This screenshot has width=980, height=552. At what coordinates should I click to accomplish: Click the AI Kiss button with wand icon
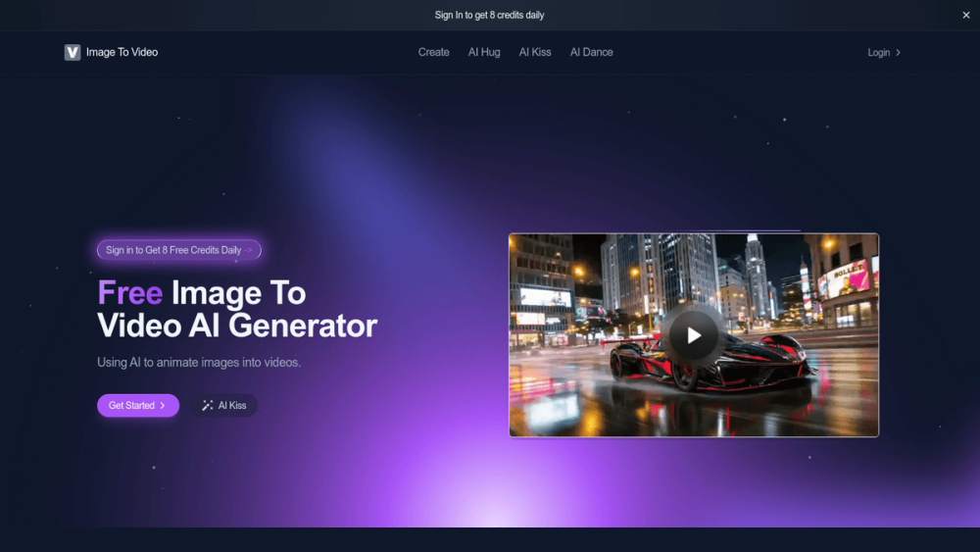click(224, 405)
